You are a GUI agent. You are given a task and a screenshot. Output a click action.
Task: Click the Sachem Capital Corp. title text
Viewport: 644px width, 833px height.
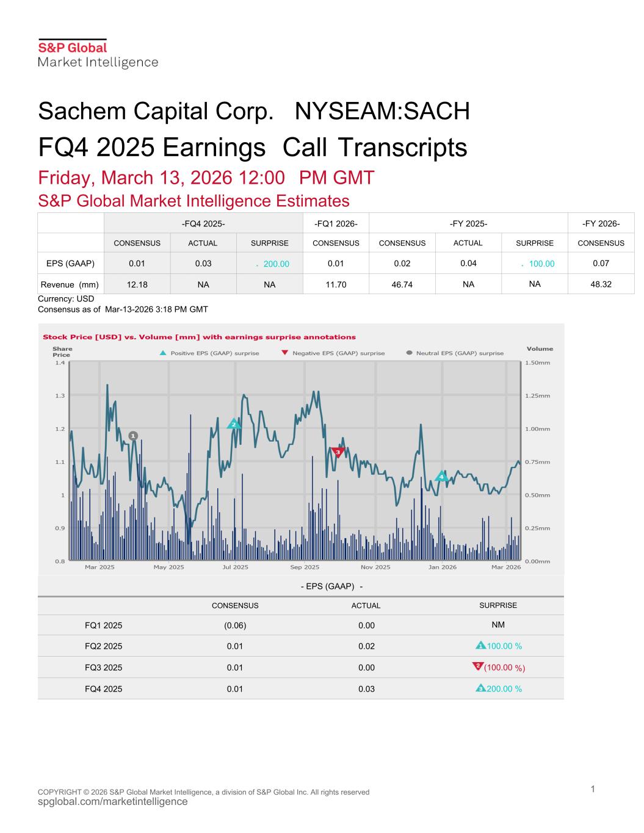(x=155, y=111)
